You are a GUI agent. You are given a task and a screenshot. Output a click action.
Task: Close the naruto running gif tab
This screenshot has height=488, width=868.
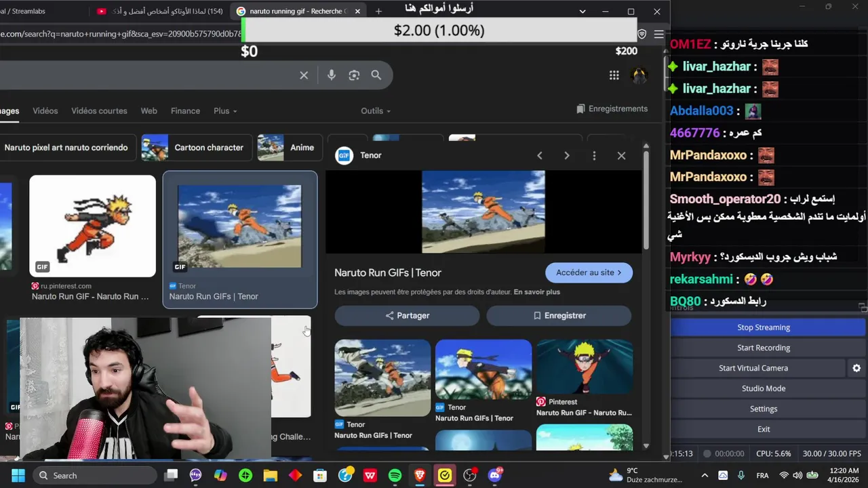click(357, 12)
